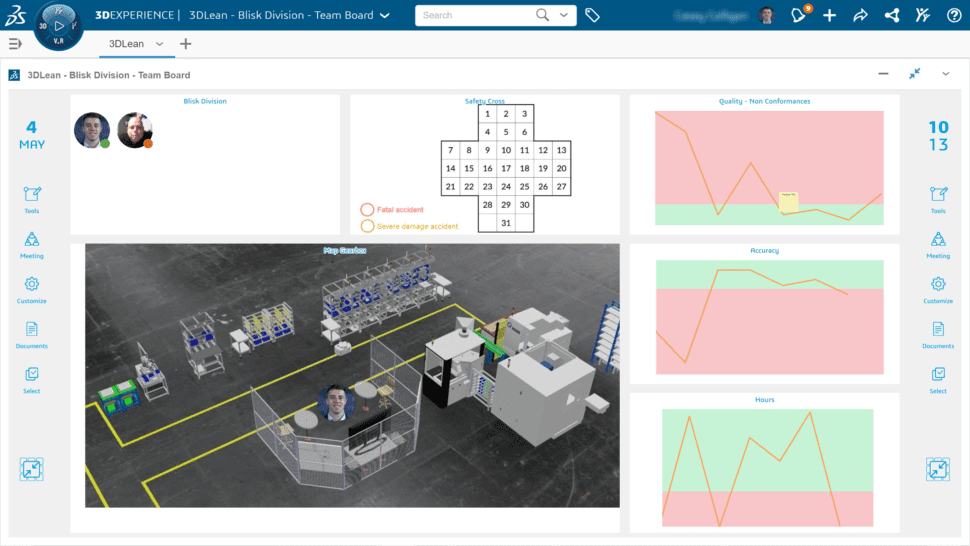Click the Severe damage accident yellow circle

(x=367, y=226)
